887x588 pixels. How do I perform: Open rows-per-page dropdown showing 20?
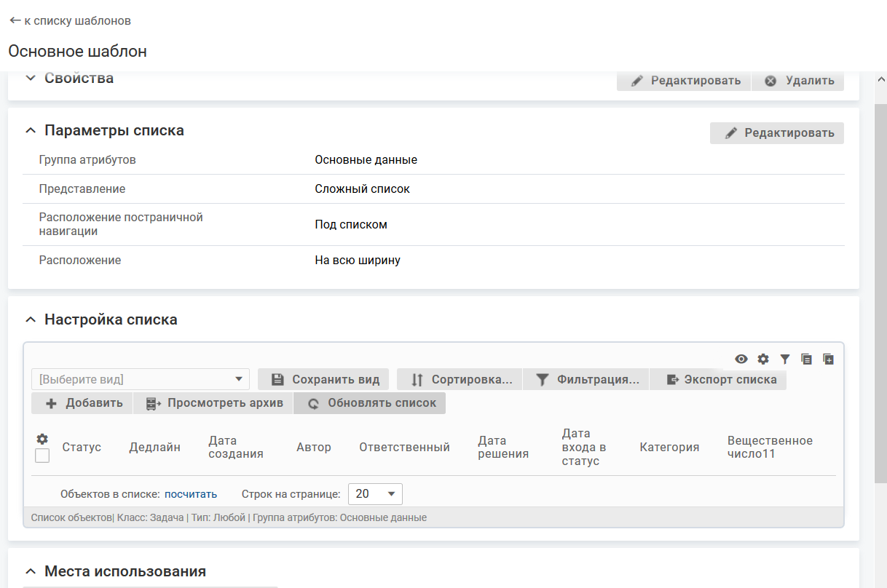pyautogui.click(x=375, y=494)
